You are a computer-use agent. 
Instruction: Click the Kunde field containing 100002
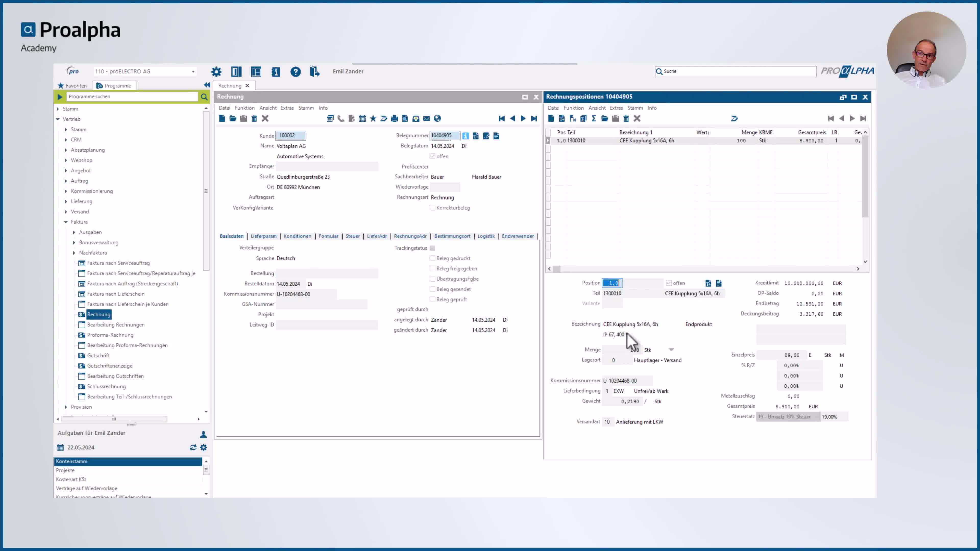pyautogui.click(x=291, y=135)
